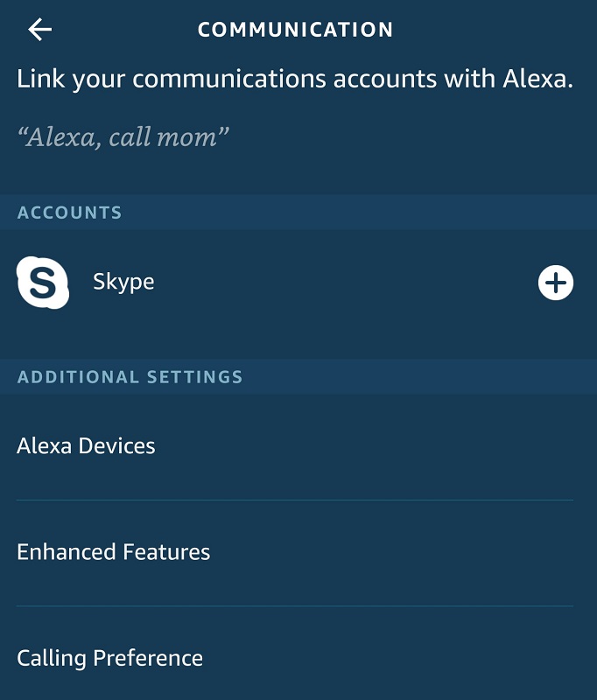Click the ACCOUNTS section header
This screenshot has height=700, width=597.
(69, 212)
